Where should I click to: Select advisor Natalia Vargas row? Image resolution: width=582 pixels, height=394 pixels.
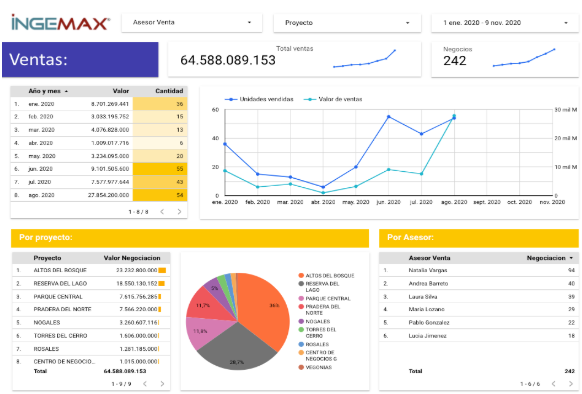pyautogui.click(x=479, y=270)
